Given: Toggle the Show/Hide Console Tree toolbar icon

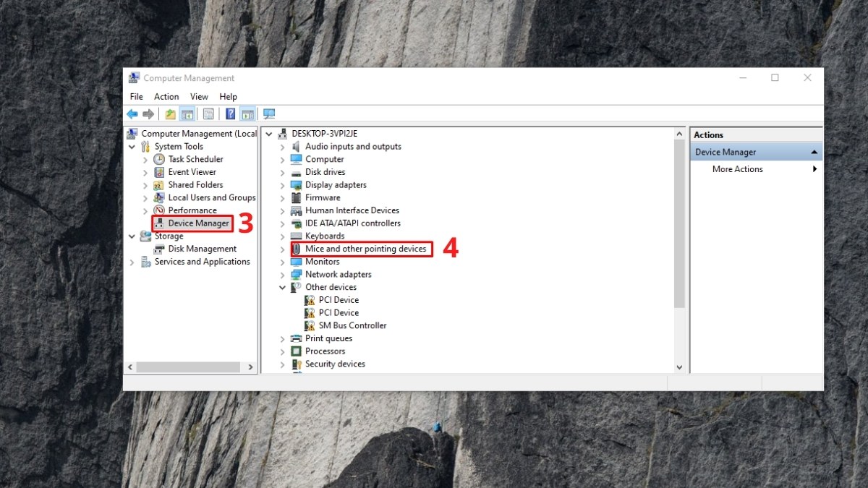Looking at the screenshot, I should point(187,114).
